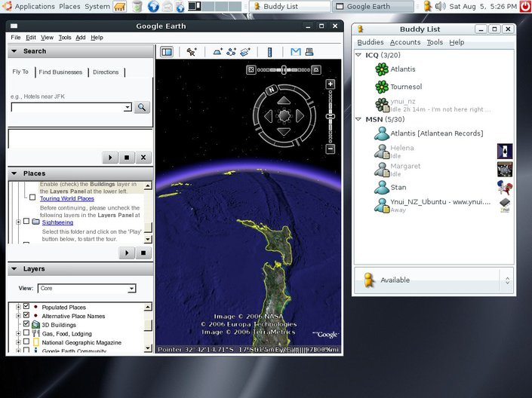Screen dimensions: 532x398
Task: Zoom in with the plus button
Action: (x=330, y=84)
